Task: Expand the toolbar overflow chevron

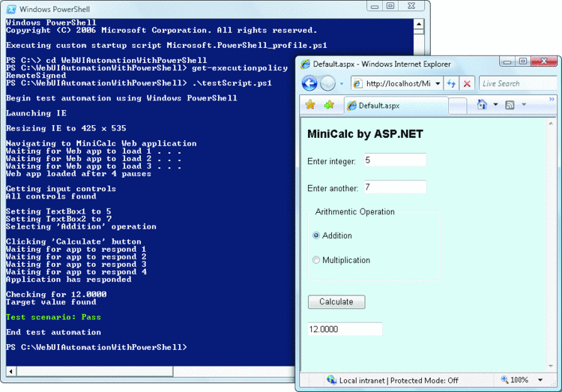Action: (x=552, y=99)
